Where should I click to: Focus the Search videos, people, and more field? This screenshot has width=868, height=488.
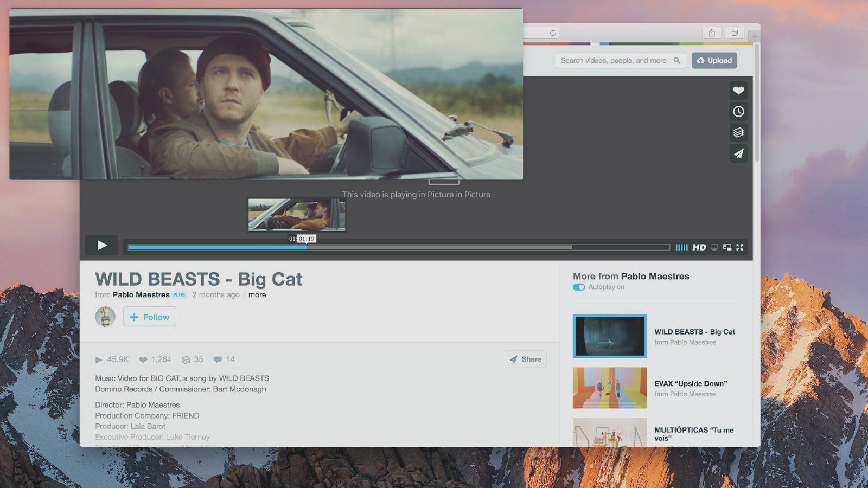coord(621,61)
